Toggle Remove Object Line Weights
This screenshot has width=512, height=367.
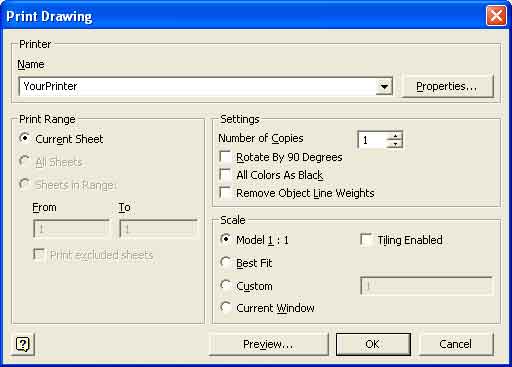click(225, 193)
